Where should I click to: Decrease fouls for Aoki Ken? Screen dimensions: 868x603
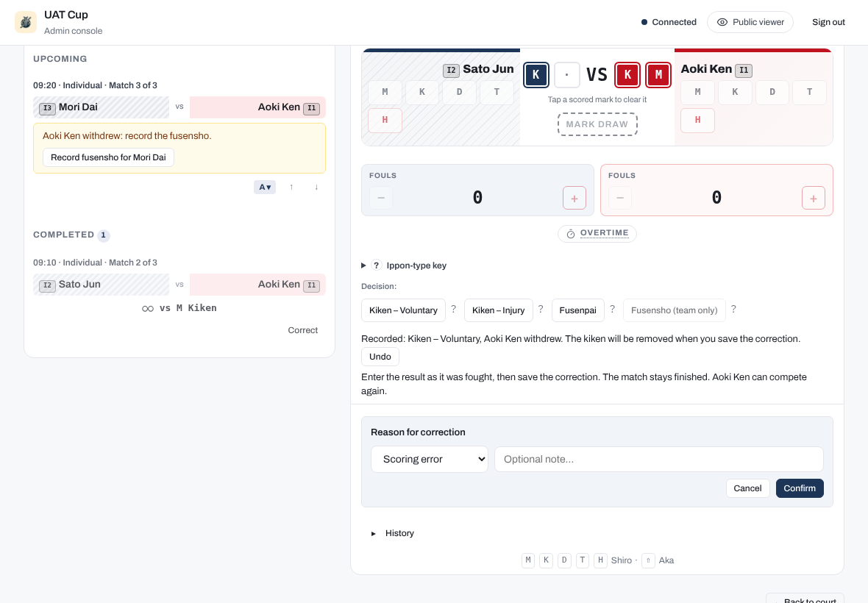[620, 198]
